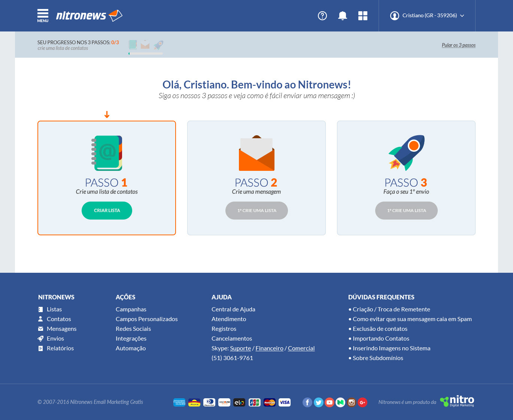Open Redes Sociais under Ações
The image size is (513, 420).
(x=133, y=329)
